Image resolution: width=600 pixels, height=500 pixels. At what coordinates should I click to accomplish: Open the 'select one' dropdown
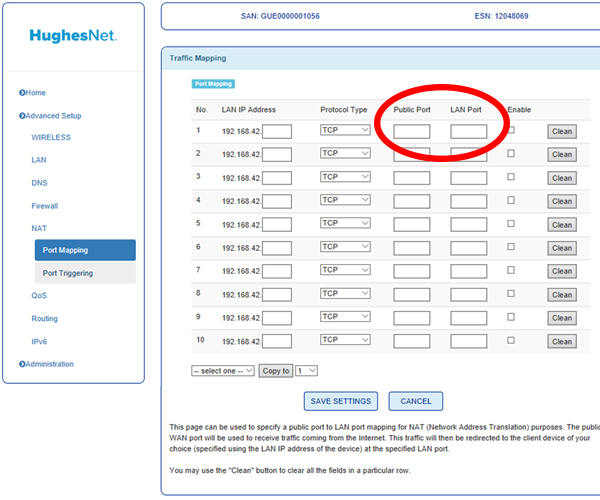coord(223,371)
